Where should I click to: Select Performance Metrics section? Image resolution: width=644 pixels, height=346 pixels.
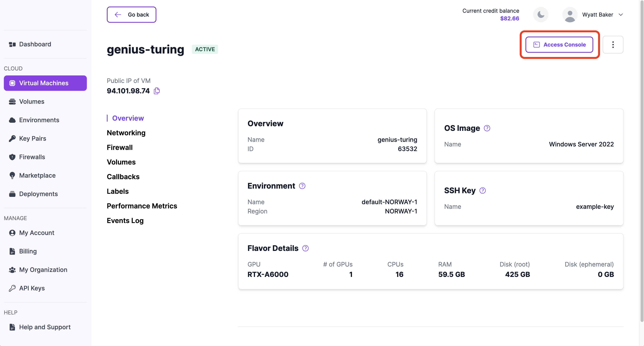[x=142, y=206]
